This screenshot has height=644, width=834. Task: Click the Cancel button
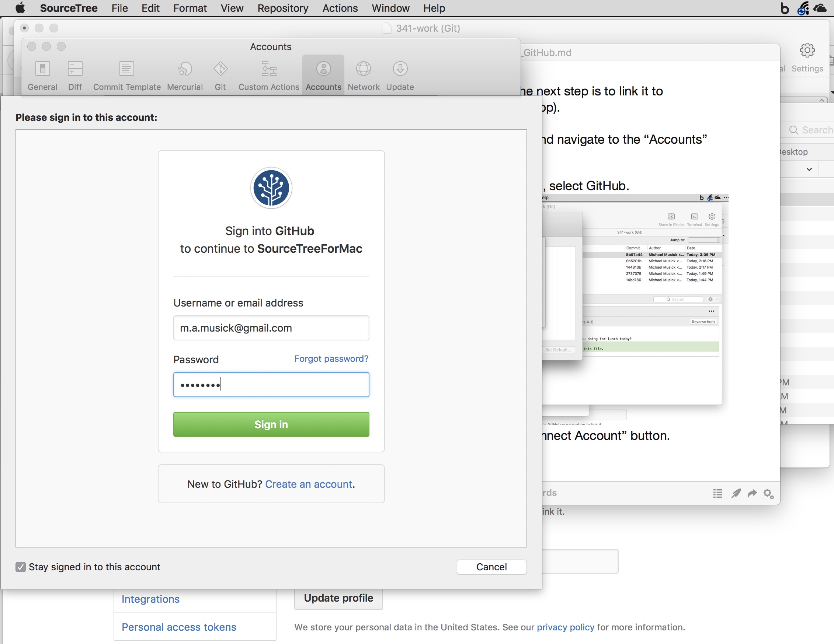pyautogui.click(x=491, y=567)
